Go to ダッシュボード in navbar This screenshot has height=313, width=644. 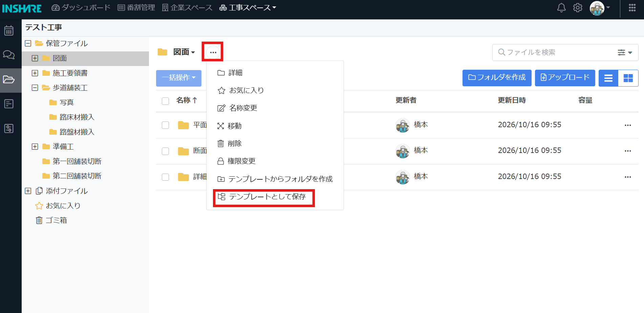pos(81,7)
